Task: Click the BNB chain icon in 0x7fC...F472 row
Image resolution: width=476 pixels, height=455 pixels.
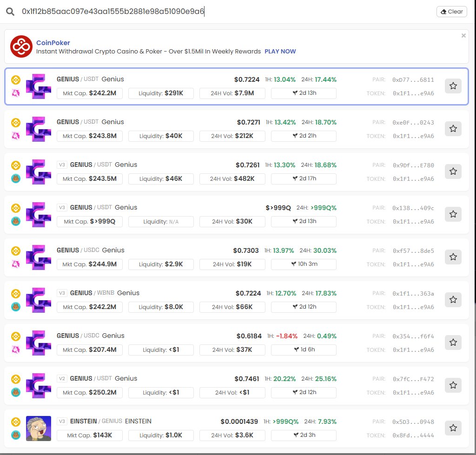Action: pos(16,379)
